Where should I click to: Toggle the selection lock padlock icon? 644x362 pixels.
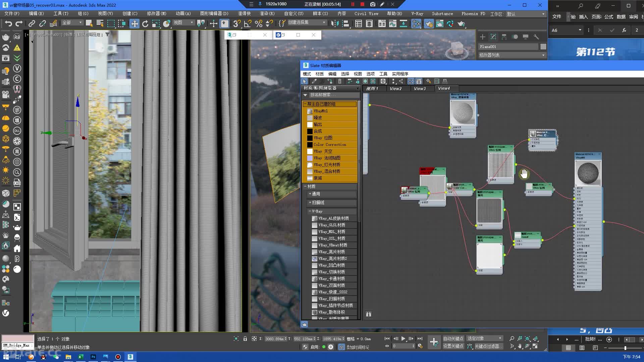(245, 339)
